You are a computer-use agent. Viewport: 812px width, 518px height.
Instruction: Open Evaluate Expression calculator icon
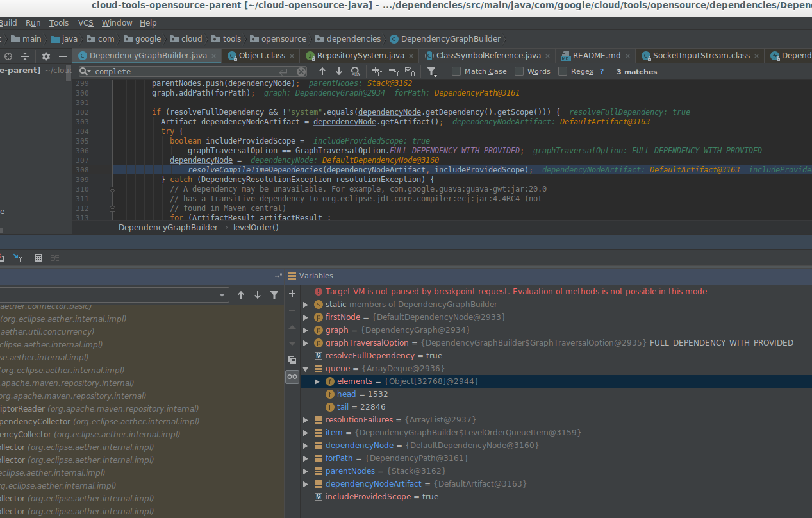point(38,258)
